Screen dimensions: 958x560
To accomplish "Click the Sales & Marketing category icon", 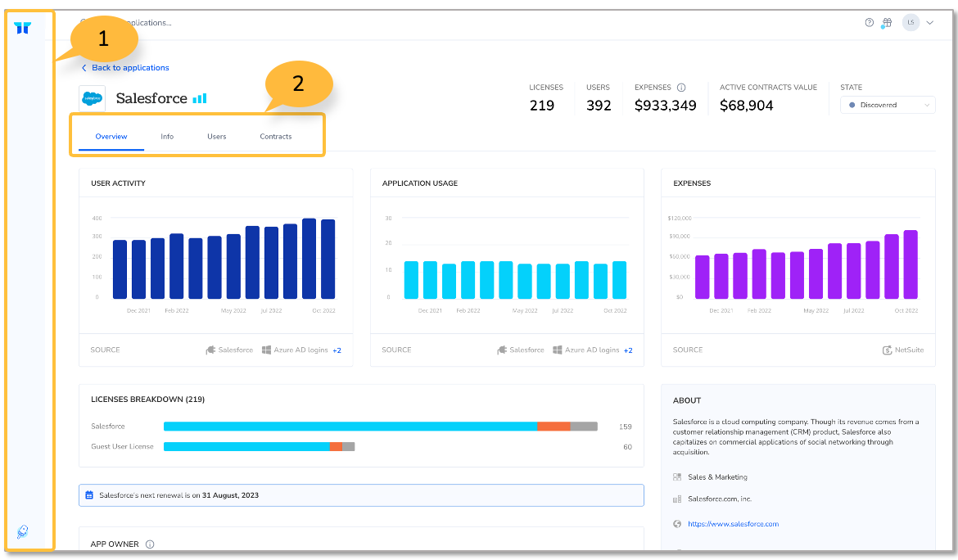I will [x=677, y=477].
